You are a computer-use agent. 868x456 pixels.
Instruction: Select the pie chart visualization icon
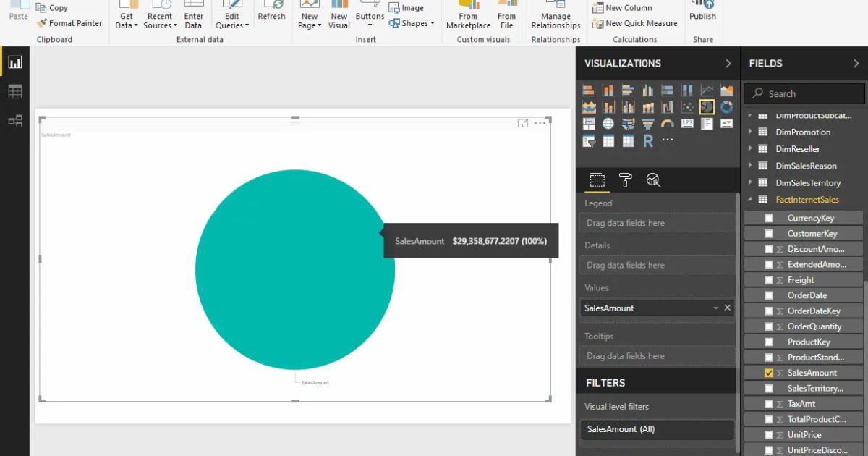706,106
